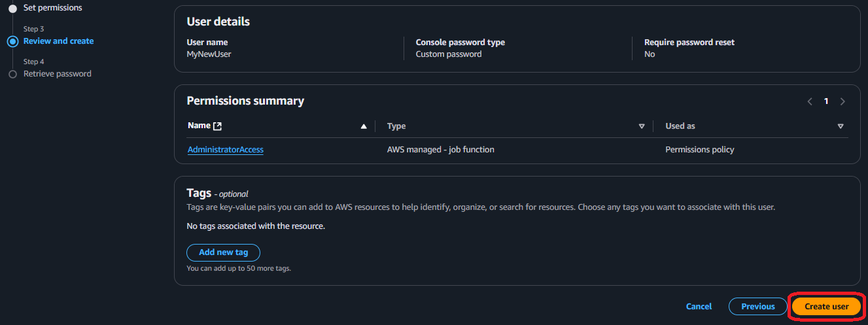
Task: Open the Set permissions step label
Action: pos(53,8)
